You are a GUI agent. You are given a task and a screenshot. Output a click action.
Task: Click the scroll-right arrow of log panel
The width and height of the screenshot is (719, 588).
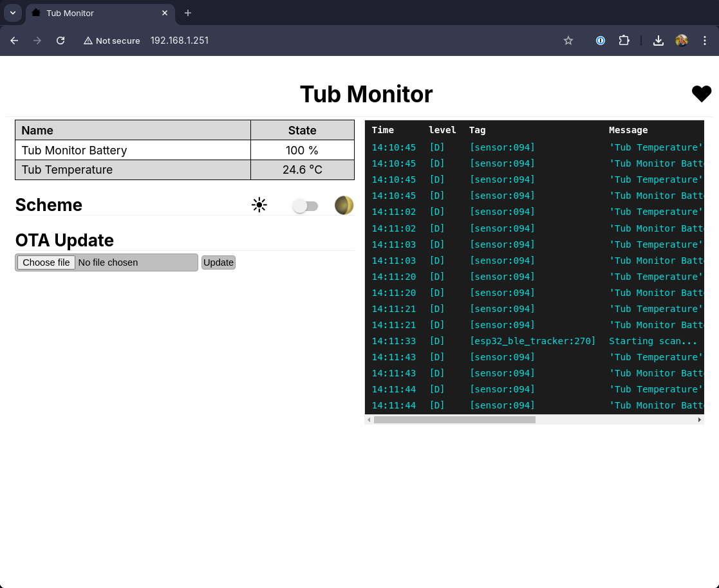(x=700, y=420)
